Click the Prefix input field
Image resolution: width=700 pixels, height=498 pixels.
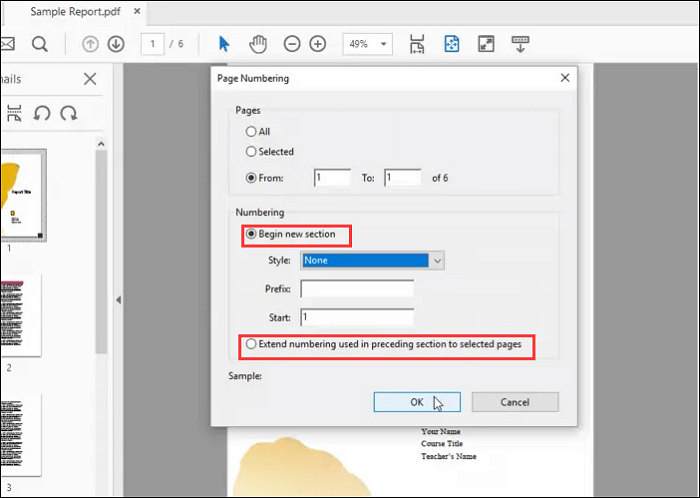click(x=356, y=289)
